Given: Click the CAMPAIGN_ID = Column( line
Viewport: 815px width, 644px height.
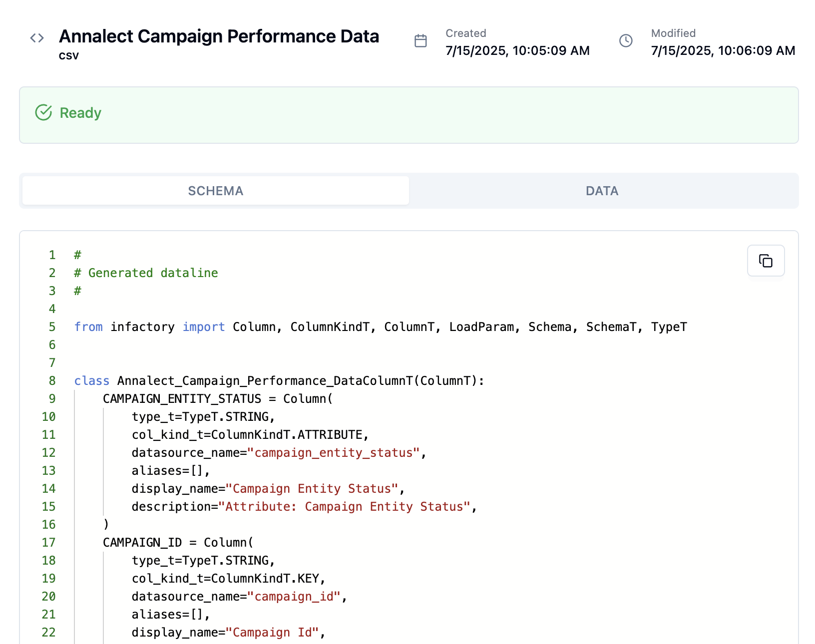Looking at the screenshot, I should click(178, 543).
